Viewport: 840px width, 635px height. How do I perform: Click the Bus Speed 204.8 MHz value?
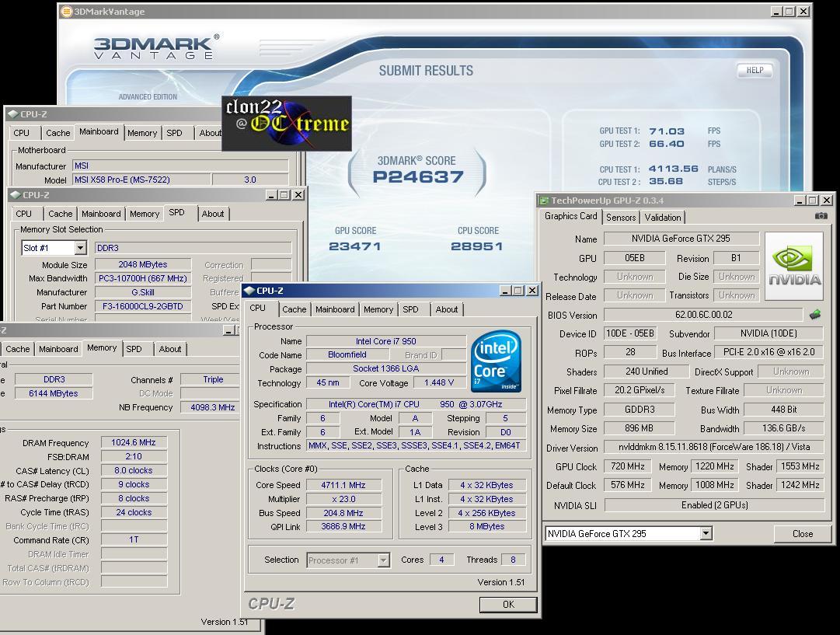343,513
